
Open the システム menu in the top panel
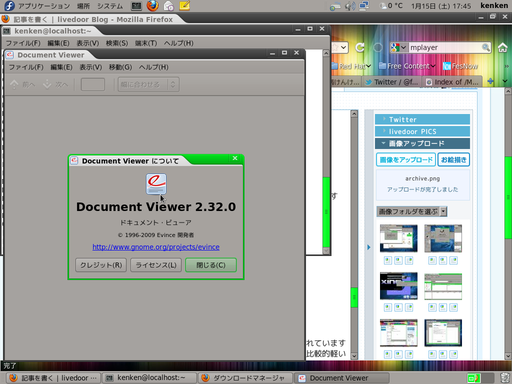coord(110,6)
